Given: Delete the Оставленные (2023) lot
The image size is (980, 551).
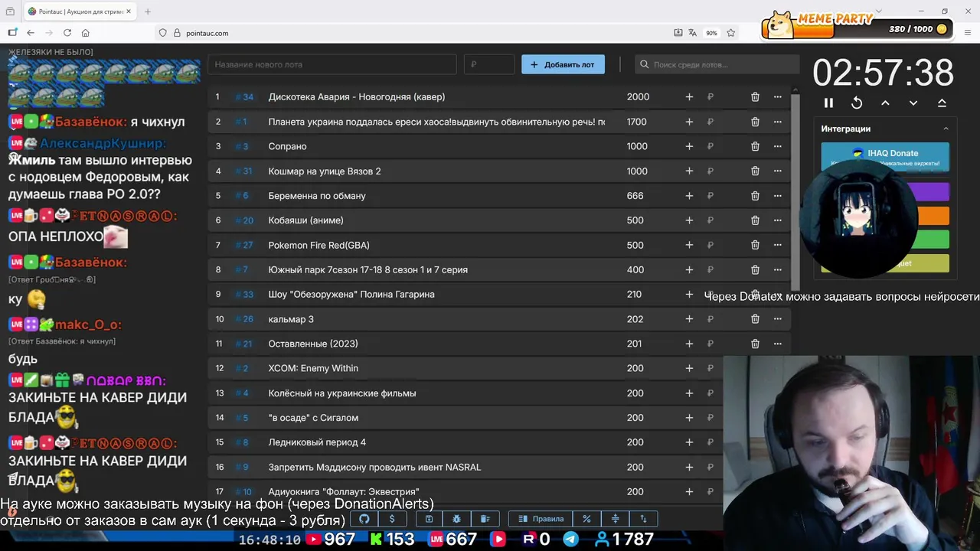Looking at the screenshot, I should [x=755, y=344].
